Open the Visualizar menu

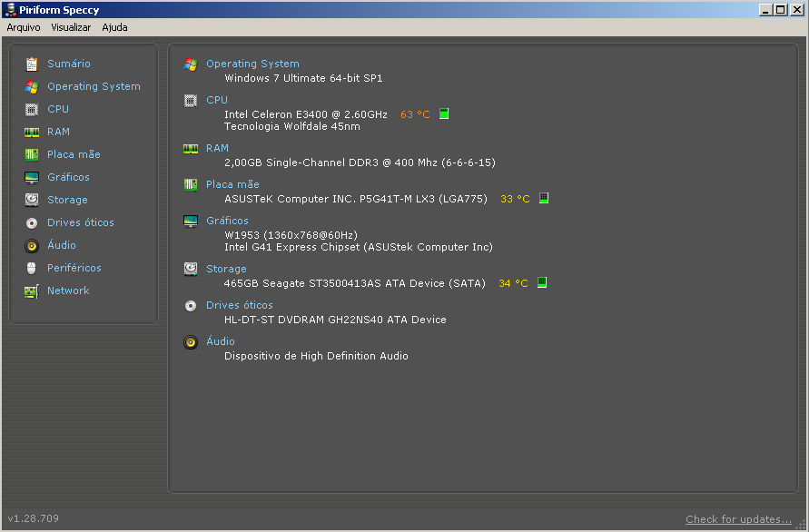click(71, 27)
